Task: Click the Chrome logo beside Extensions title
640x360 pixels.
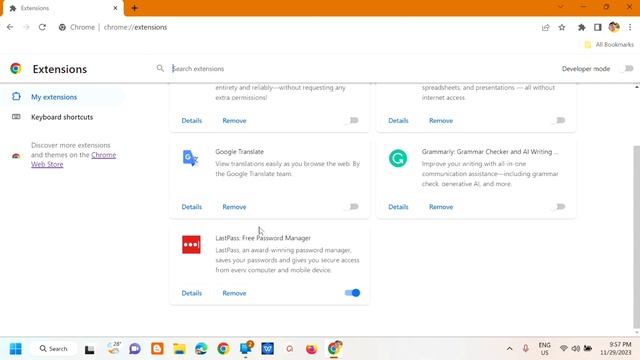Action: point(16,69)
